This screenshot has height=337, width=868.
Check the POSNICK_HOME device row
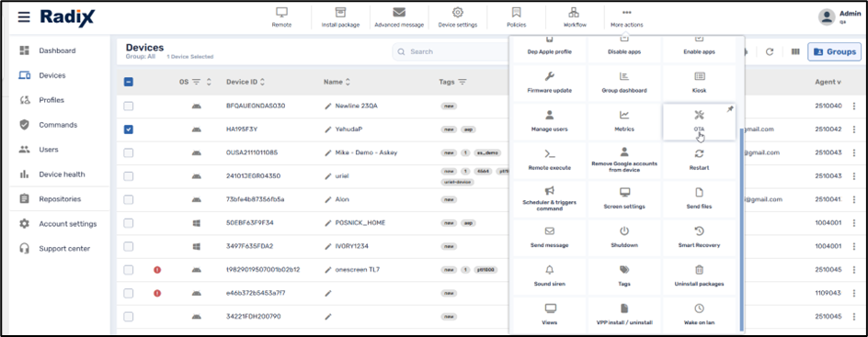[128, 222]
